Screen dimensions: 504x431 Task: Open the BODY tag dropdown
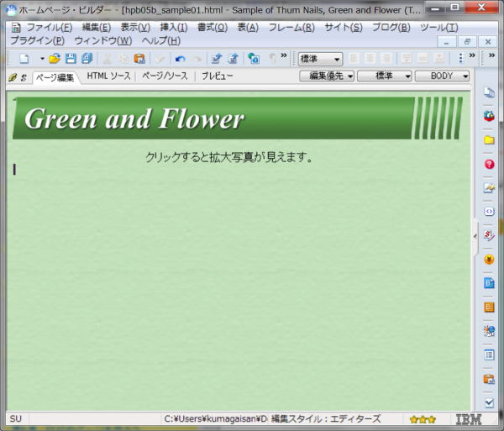442,76
